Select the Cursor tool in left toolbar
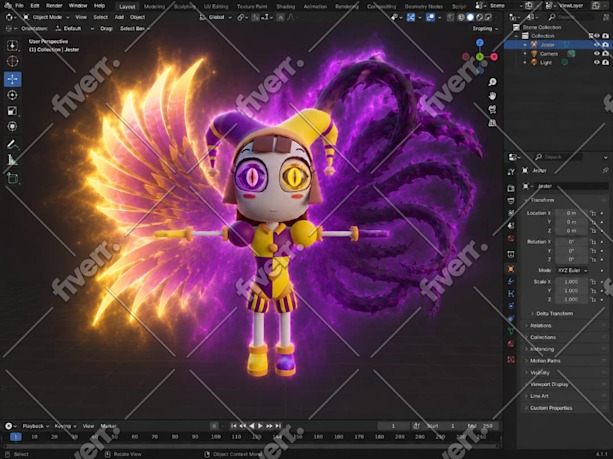 pyautogui.click(x=13, y=61)
